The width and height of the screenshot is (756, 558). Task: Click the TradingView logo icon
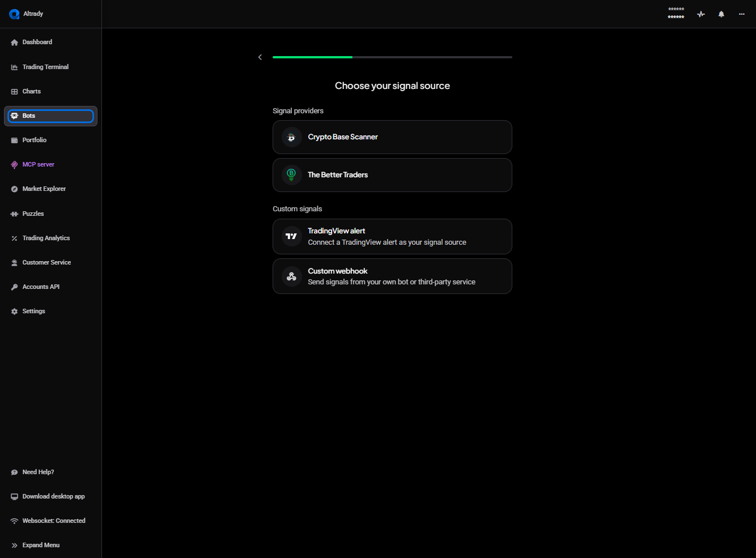coord(291,236)
